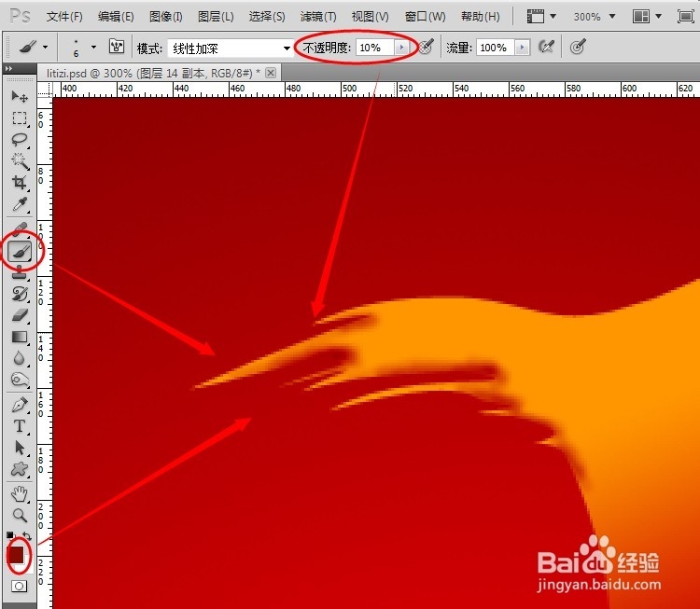Reset default foreground and background colors
The image size is (700, 609).
[10, 535]
